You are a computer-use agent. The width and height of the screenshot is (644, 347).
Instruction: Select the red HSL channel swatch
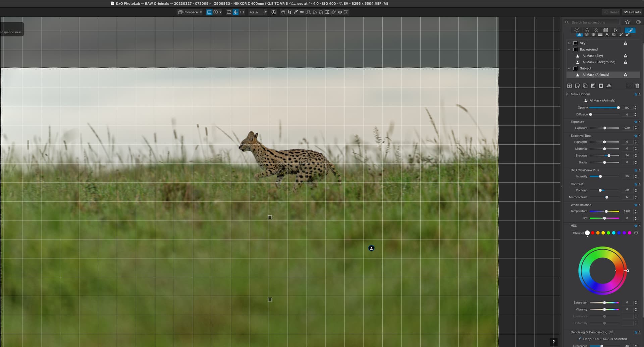point(593,233)
